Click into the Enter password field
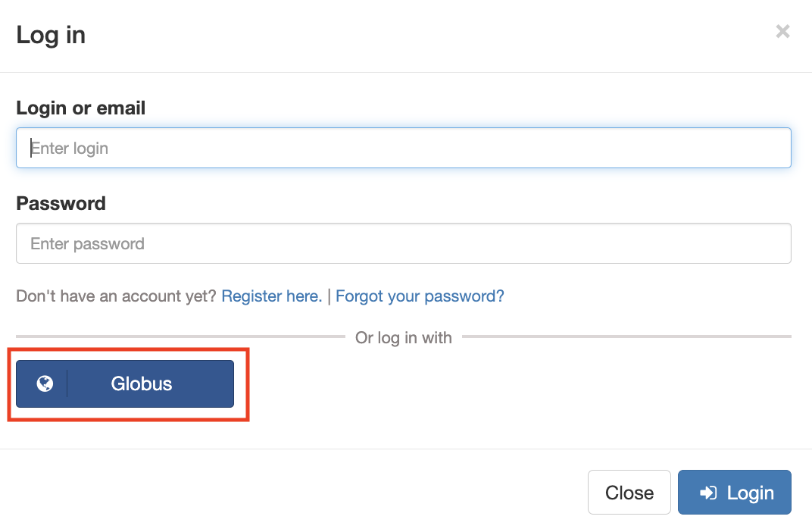The image size is (812, 532). [x=403, y=243]
